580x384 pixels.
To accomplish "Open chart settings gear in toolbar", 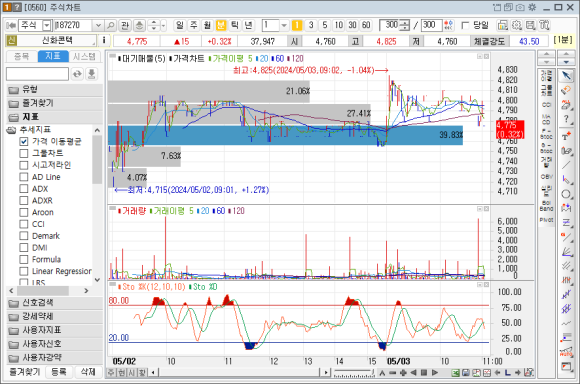I will (x=516, y=25).
